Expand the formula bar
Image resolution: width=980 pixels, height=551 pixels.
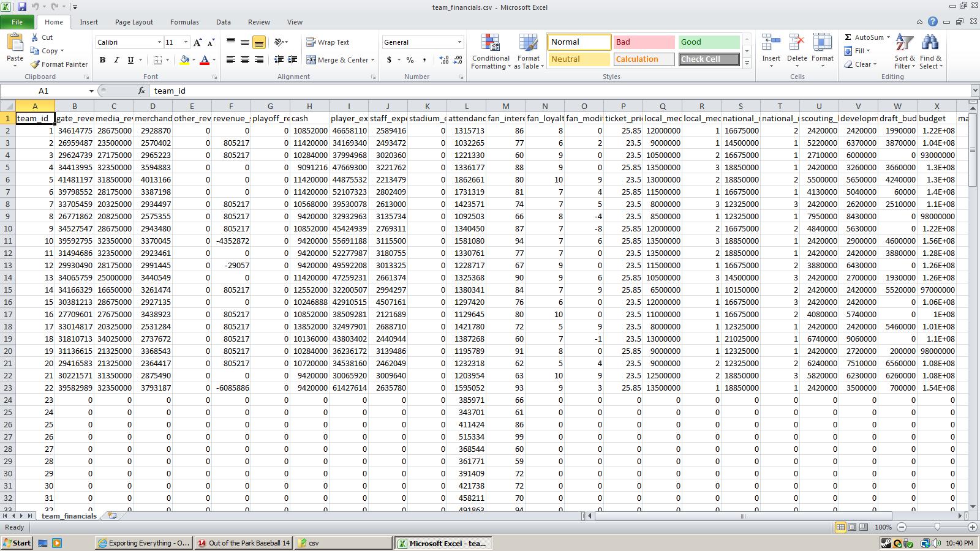(x=974, y=91)
